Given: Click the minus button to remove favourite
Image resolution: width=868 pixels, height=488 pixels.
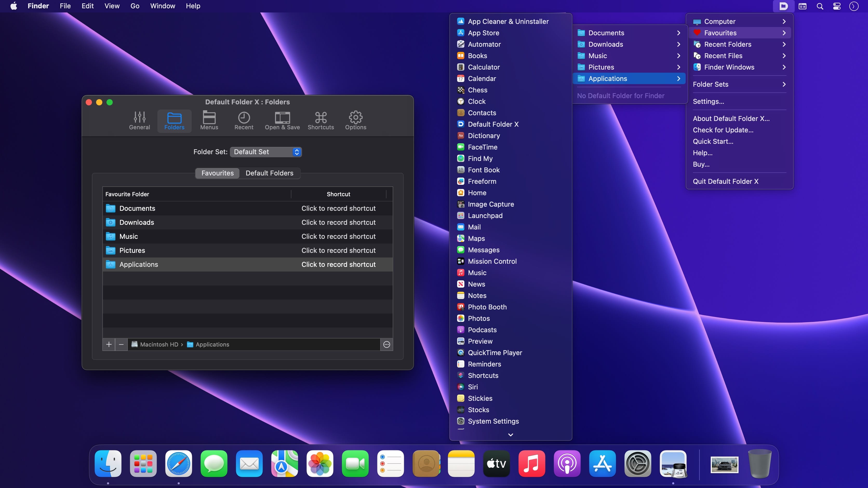Looking at the screenshot, I should coord(121,344).
